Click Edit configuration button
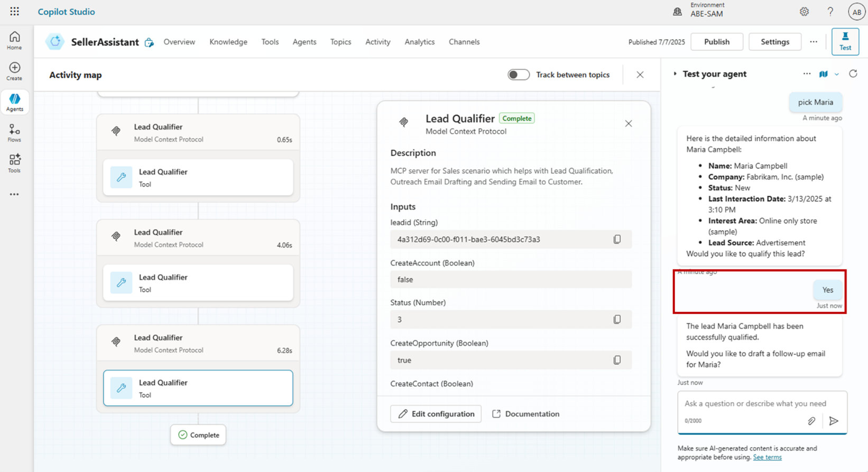 click(x=436, y=414)
